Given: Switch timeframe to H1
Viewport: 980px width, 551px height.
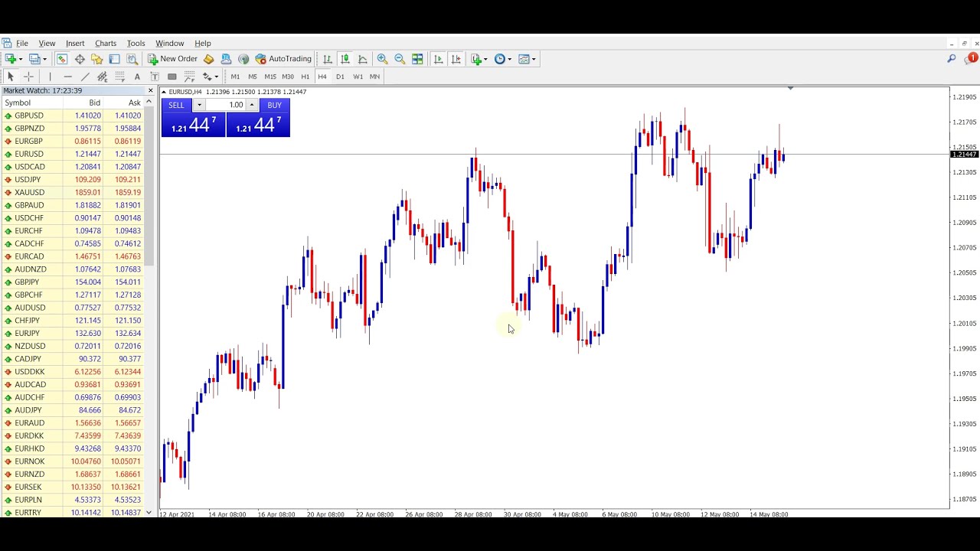Looking at the screenshot, I should click(x=305, y=77).
